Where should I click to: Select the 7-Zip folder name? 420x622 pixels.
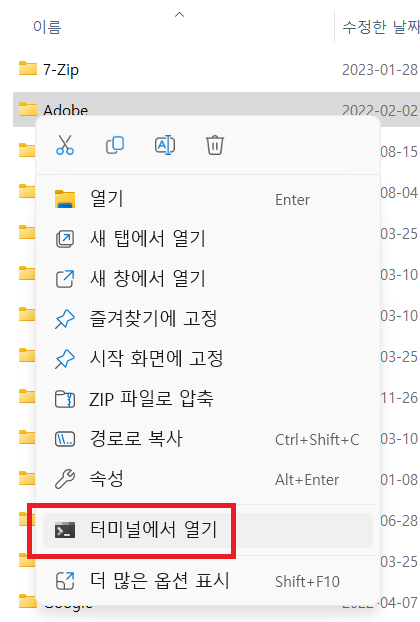tap(61, 70)
